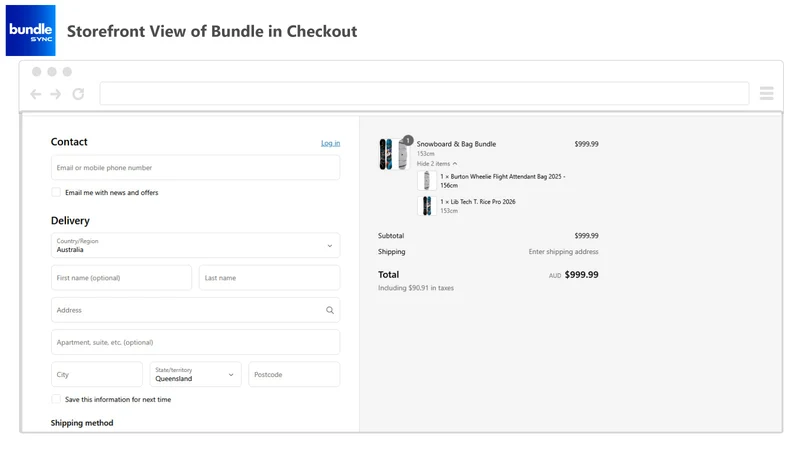Open the Country/Region dropdown

pyautogui.click(x=195, y=245)
